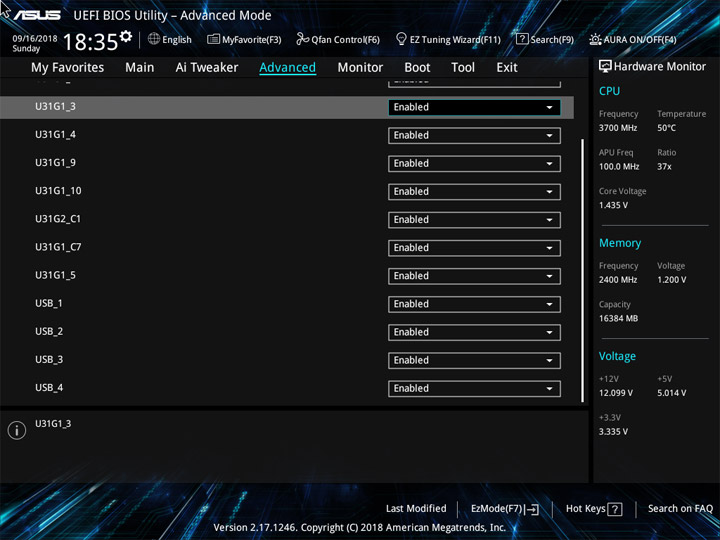Image resolution: width=720 pixels, height=540 pixels.
Task: Select the U31G1_5 row label
Action: (56, 276)
